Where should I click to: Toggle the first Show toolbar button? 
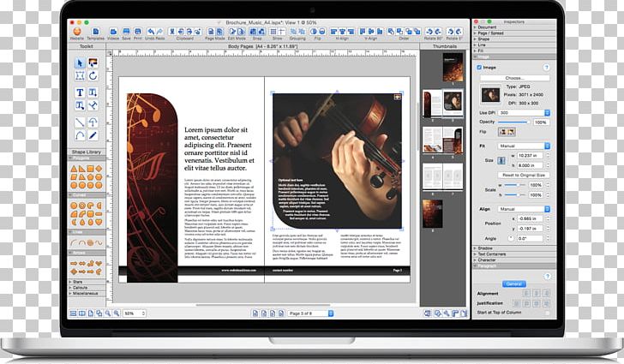[x=273, y=32]
